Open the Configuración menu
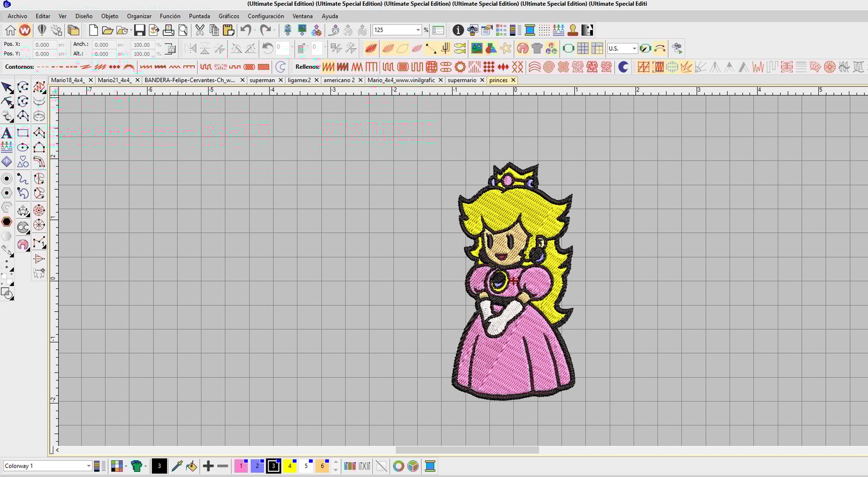868x477 pixels. click(266, 16)
